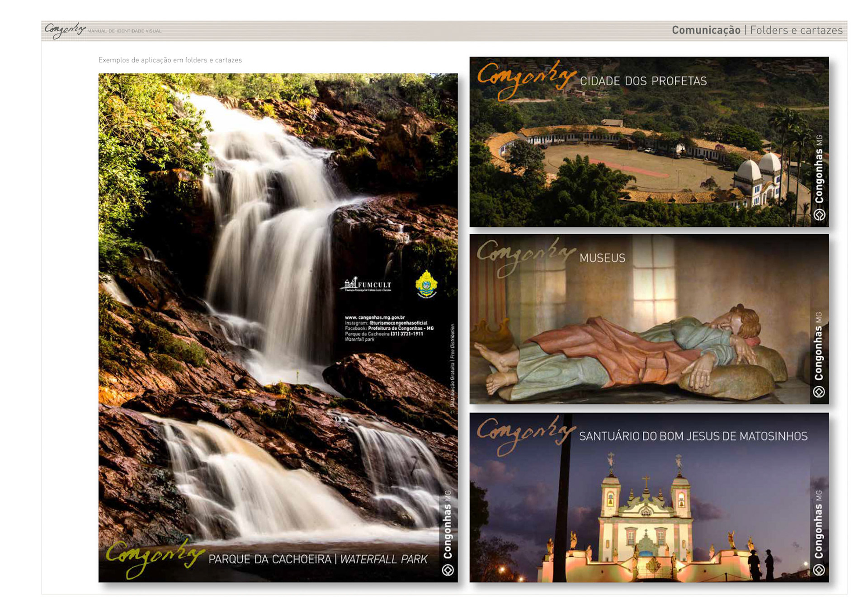
Task: Click the green Congonhas script logo on waterfall poster
Action: (x=155, y=558)
